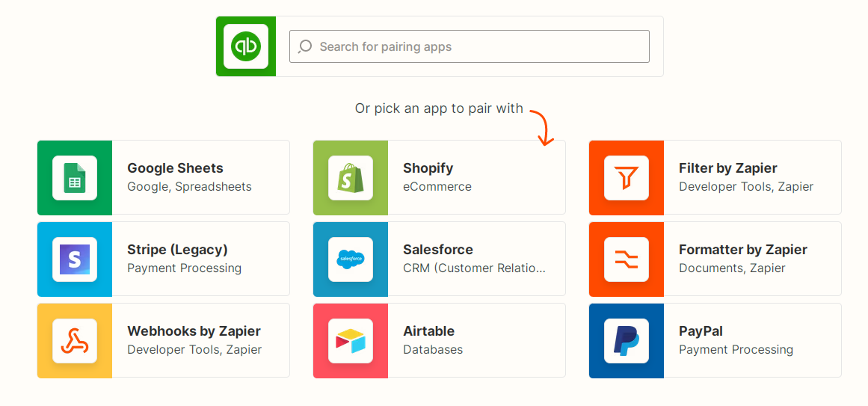Open the Filter by Zapier title

coord(728,167)
